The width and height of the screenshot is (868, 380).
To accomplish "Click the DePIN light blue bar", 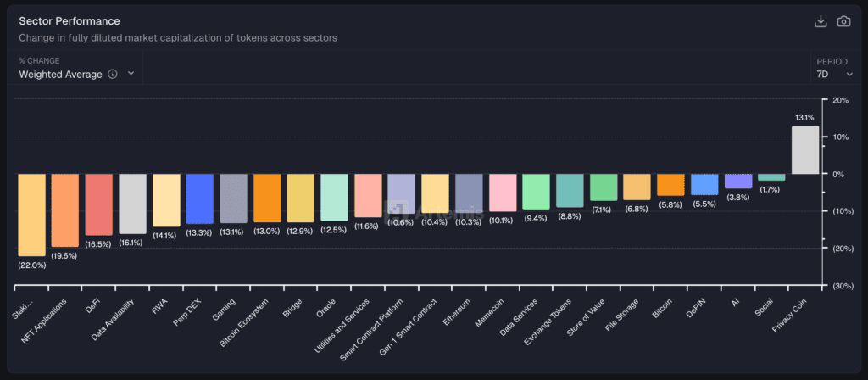I will [704, 184].
